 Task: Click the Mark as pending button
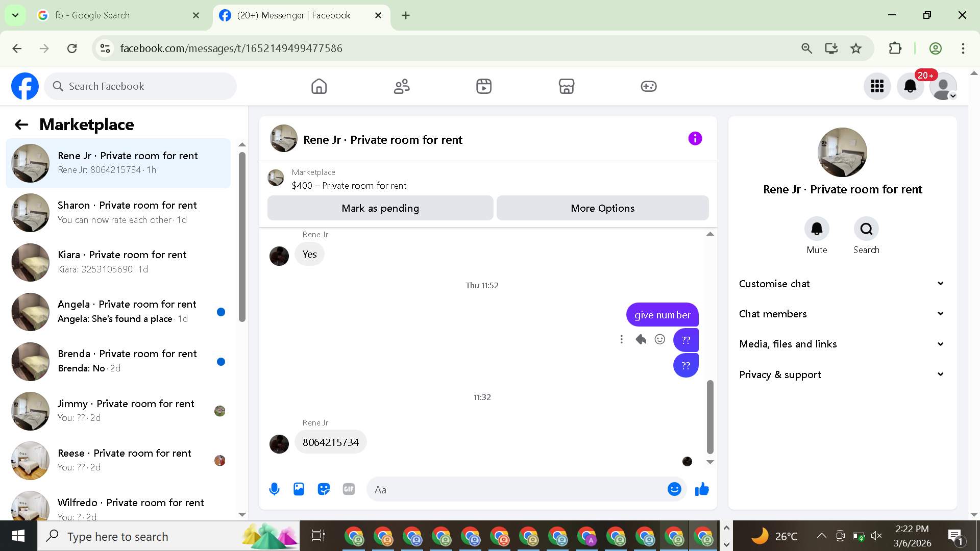click(380, 208)
